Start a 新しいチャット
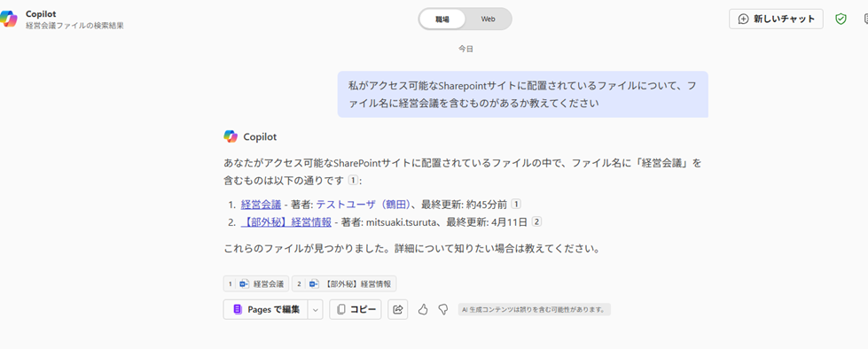The width and height of the screenshot is (868, 349). coord(776,19)
